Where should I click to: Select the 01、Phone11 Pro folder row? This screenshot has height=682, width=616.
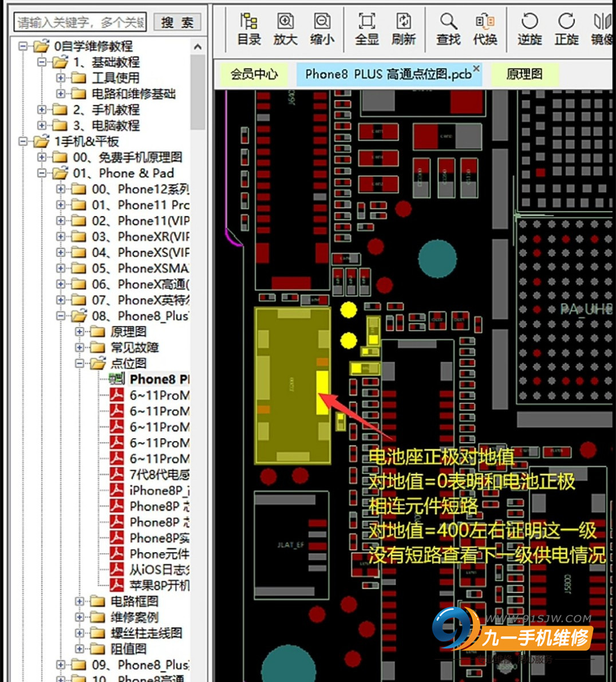pos(129,205)
